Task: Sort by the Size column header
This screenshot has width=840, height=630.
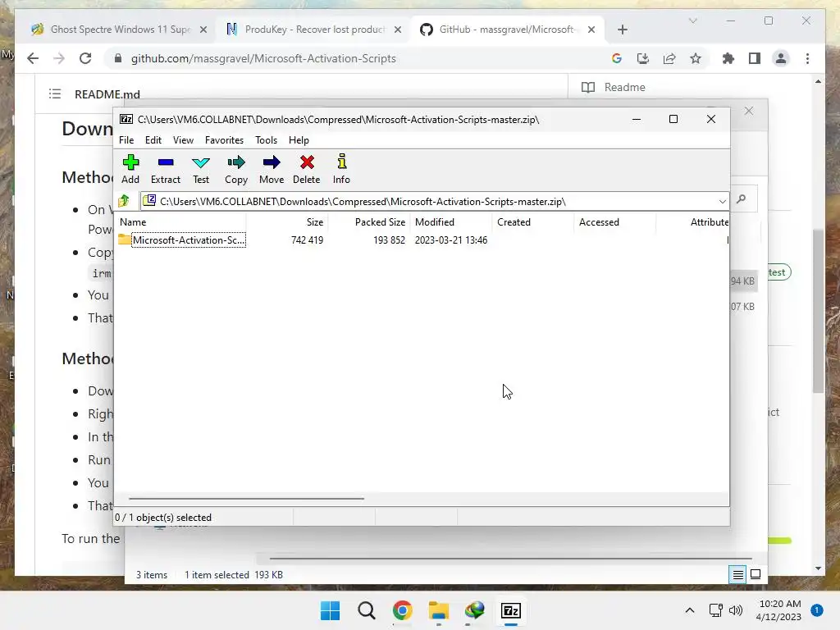Action: point(287,221)
